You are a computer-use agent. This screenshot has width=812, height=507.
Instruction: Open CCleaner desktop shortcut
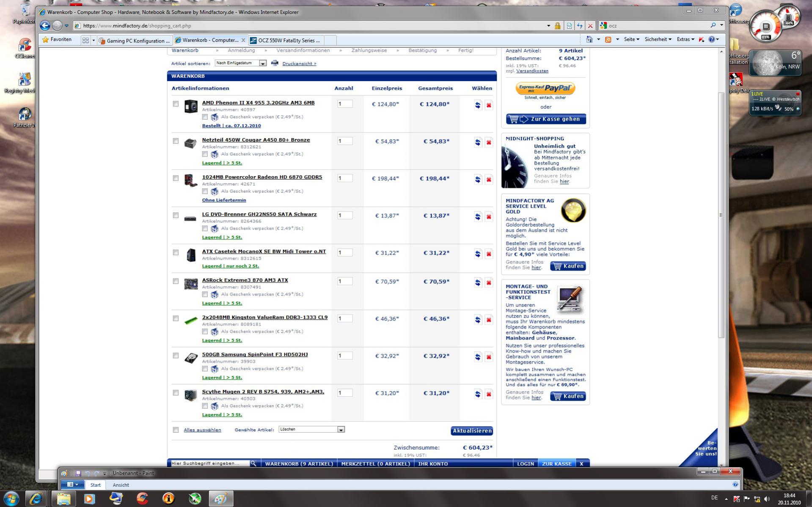click(25, 47)
